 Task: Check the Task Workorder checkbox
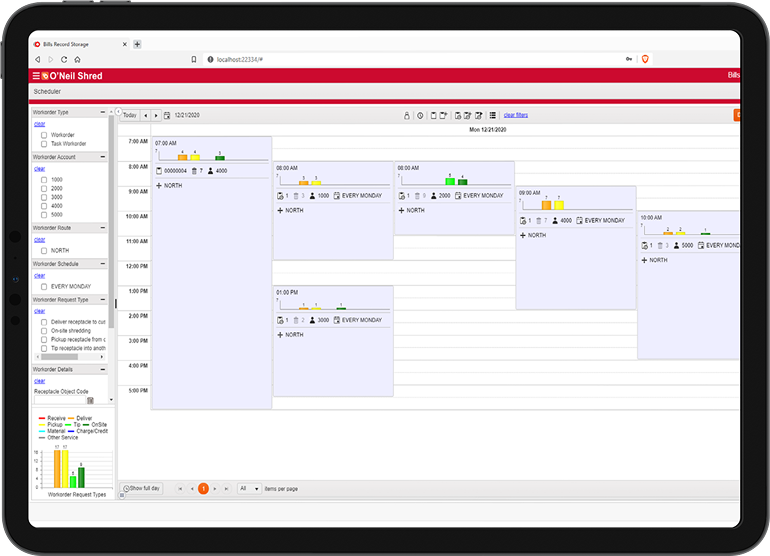pyautogui.click(x=44, y=144)
